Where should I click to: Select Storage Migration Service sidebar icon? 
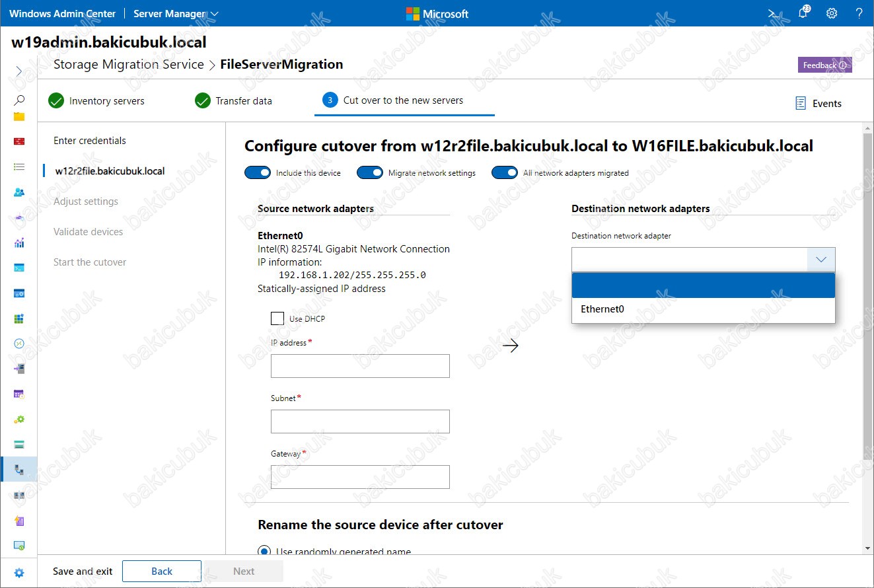tap(19, 470)
